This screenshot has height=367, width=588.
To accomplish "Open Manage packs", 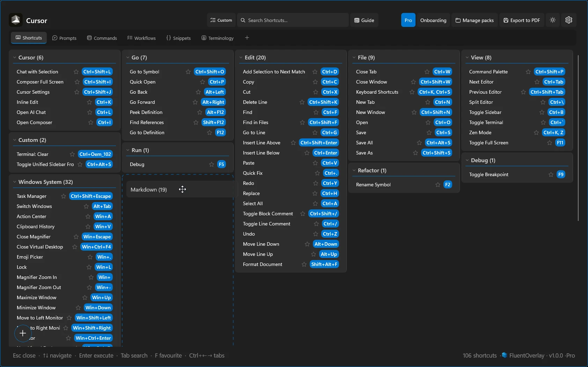I will (x=474, y=20).
